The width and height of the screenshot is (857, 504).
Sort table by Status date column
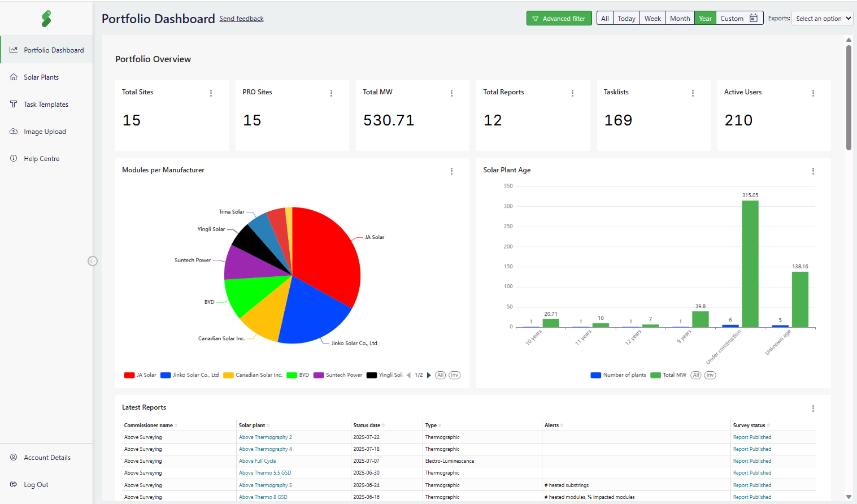tap(367, 425)
